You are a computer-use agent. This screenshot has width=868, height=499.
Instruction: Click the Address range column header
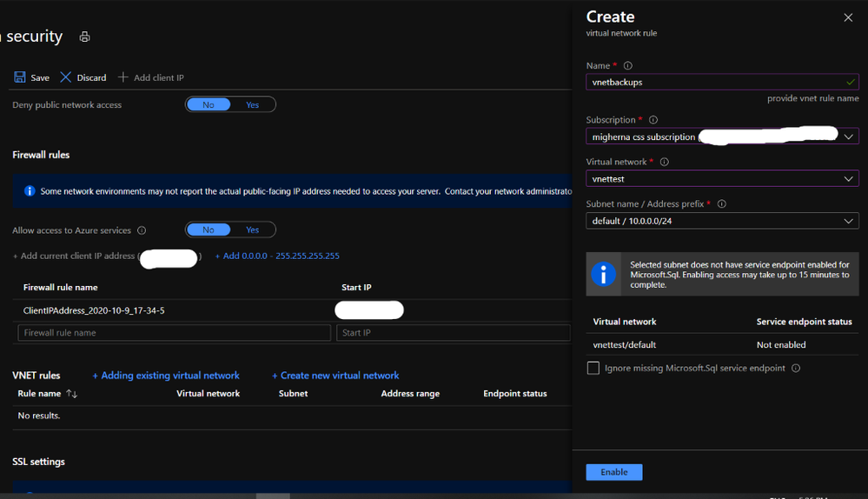tap(410, 394)
